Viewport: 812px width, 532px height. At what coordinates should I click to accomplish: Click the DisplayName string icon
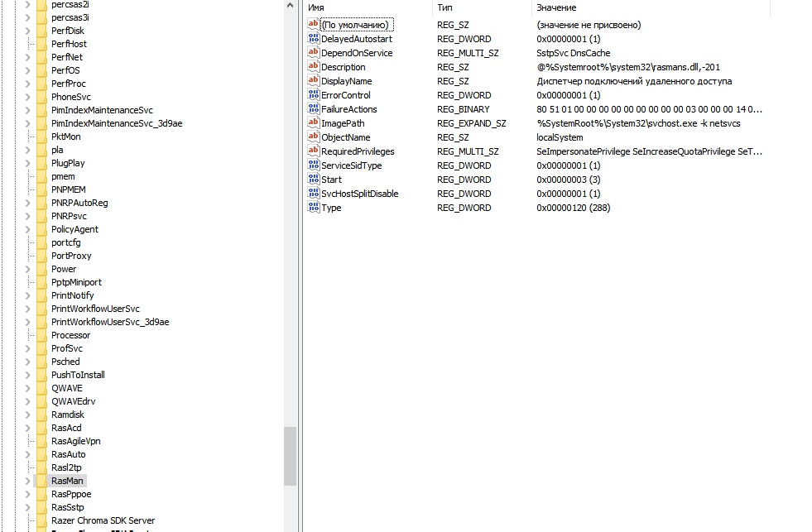pyautogui.click(x=314, y=80)
